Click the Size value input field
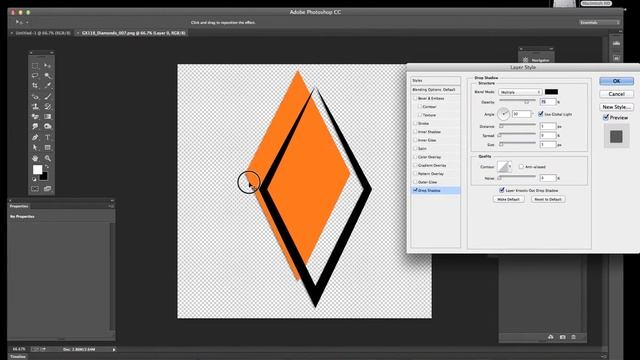Screen dimensions: 640x360 tap(548, 144)
